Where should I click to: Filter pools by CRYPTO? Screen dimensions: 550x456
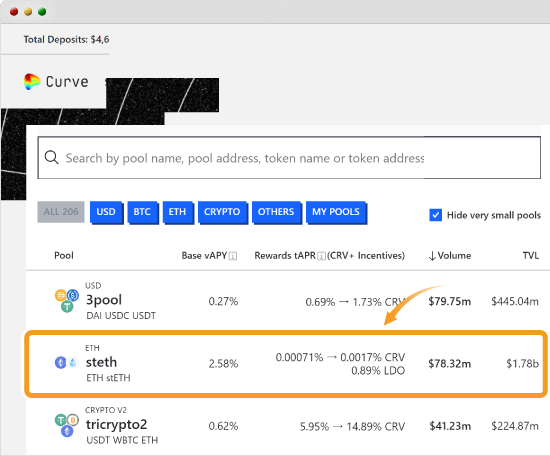222,212
